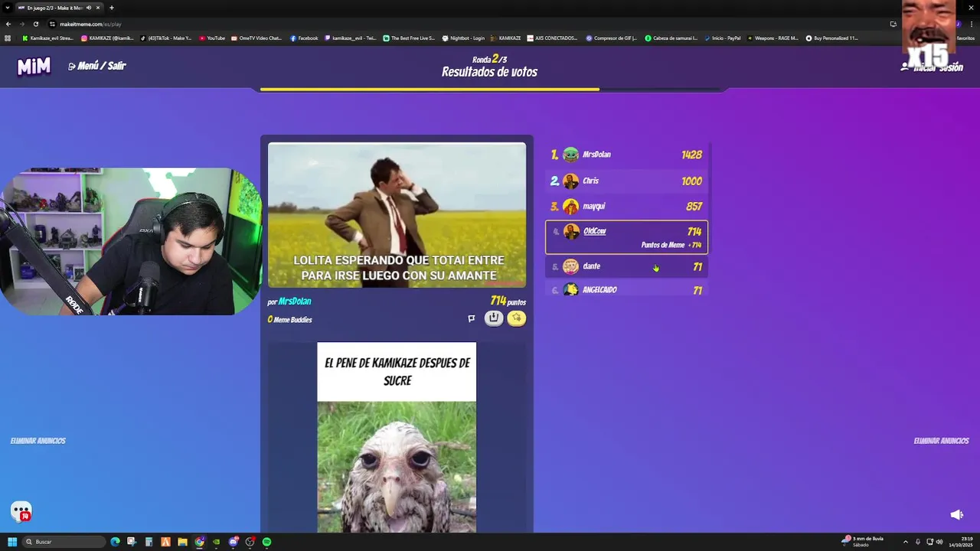Mute the browser tab audio icon

pos(89,8)
